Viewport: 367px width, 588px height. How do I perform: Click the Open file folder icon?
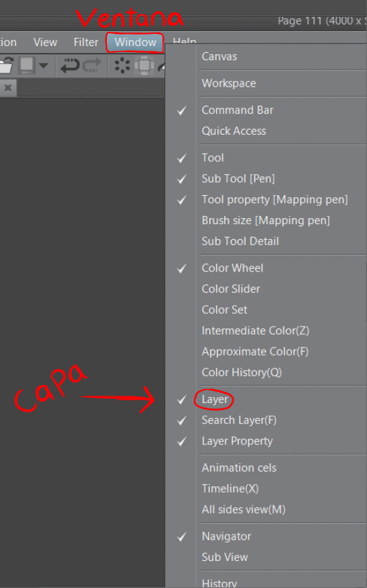pos(6,65)
